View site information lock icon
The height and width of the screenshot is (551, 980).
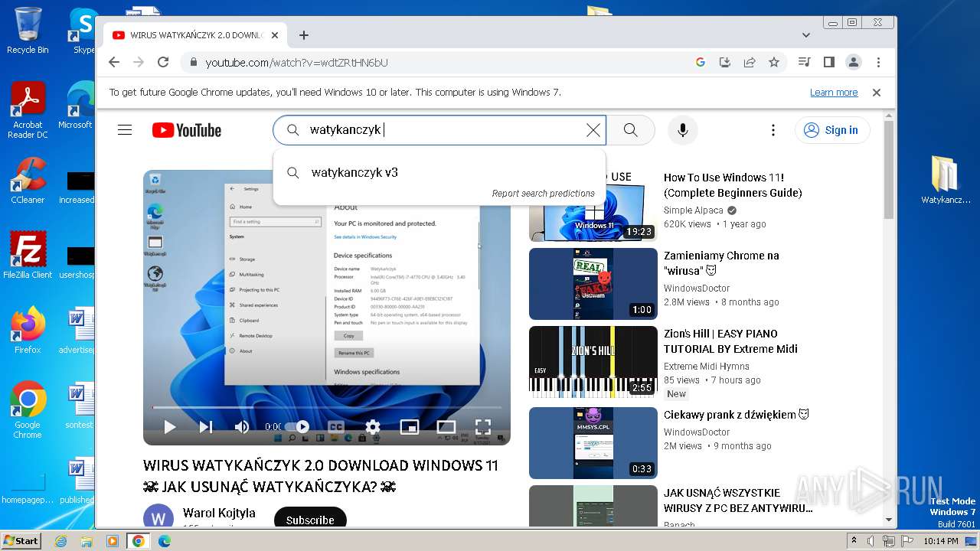tap(193, 63)
